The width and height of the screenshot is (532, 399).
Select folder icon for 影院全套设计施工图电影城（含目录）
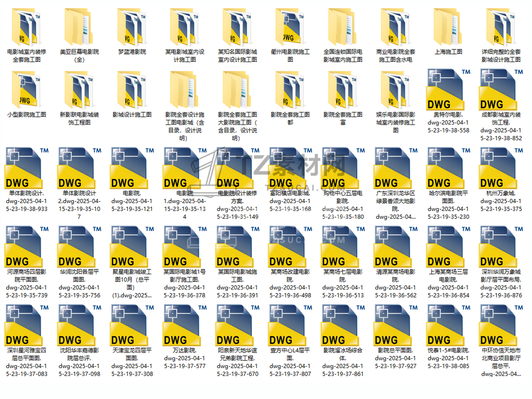coord(185,90)
